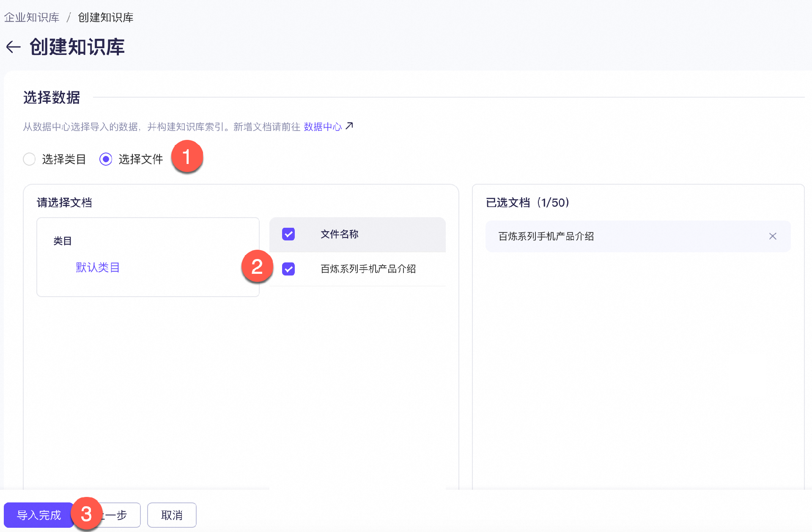Open the 默认类目 category
Screen dimensions: 812x532
coord(98,267)
